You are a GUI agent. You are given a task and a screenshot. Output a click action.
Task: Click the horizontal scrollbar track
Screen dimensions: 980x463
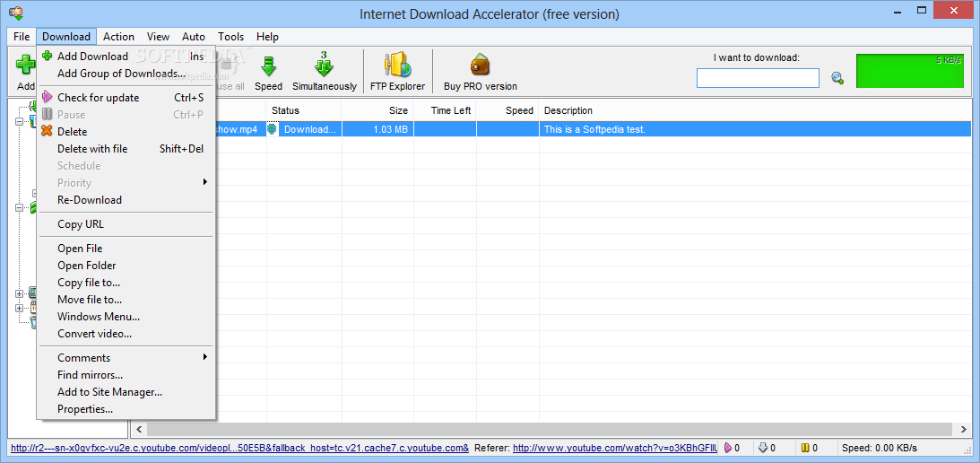coord(551,429)
